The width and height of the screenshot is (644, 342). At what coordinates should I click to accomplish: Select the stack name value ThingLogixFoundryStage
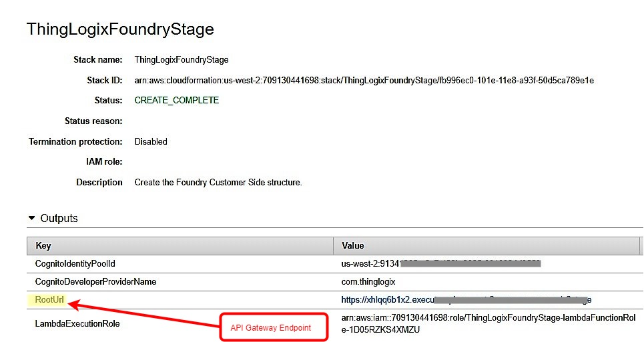tap(181, 60)
